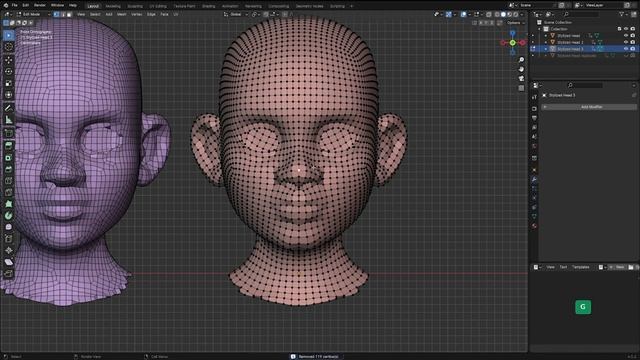Open the shading options dropdown arrow

pyautogui.click(x=522, y=14)
